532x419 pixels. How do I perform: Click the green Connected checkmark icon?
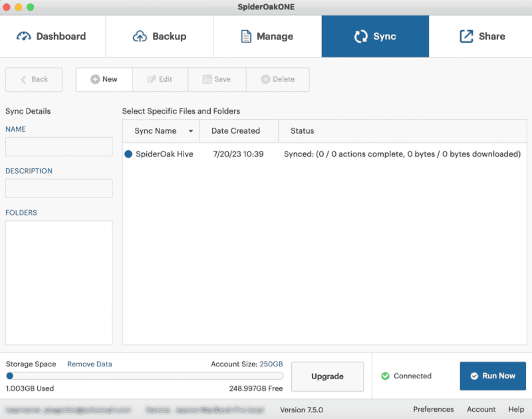pyautogui.click(x=386, y=376)
